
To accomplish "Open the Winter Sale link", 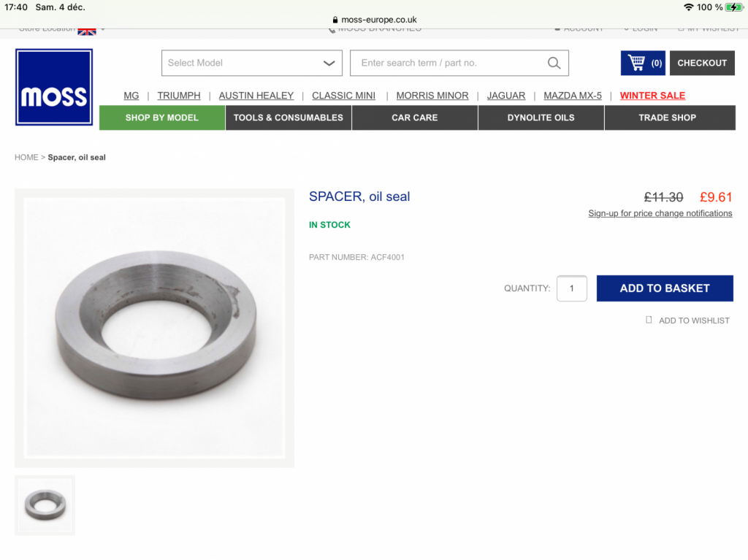I will click(652, 96).
